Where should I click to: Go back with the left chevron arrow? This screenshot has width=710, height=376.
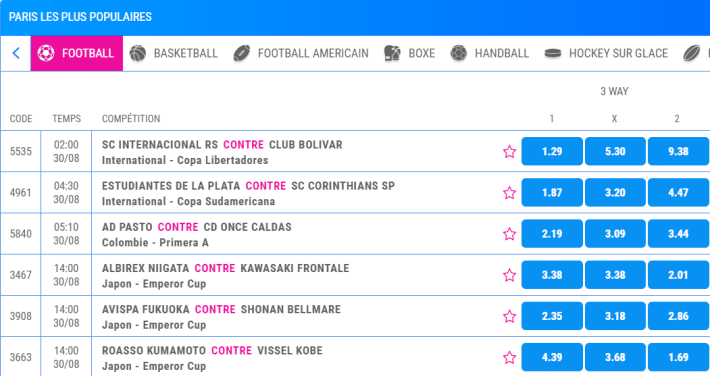click(x=16, y=53)
